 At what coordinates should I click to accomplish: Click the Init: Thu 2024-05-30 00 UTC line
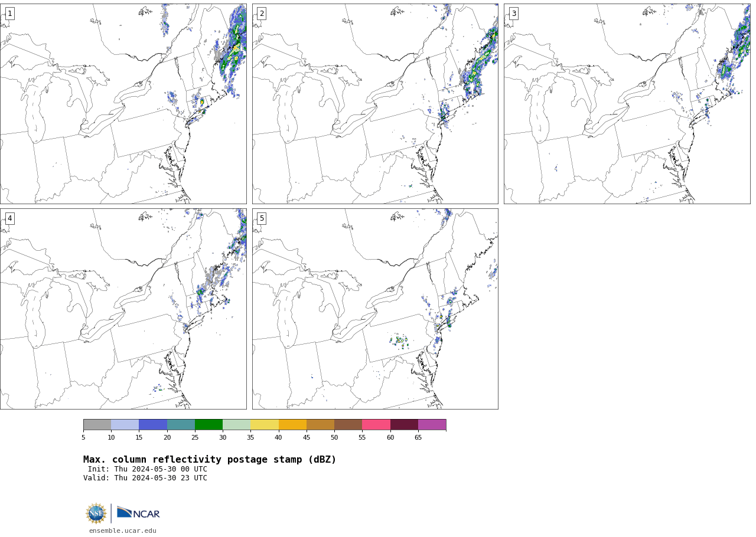[x=148, y=469]
